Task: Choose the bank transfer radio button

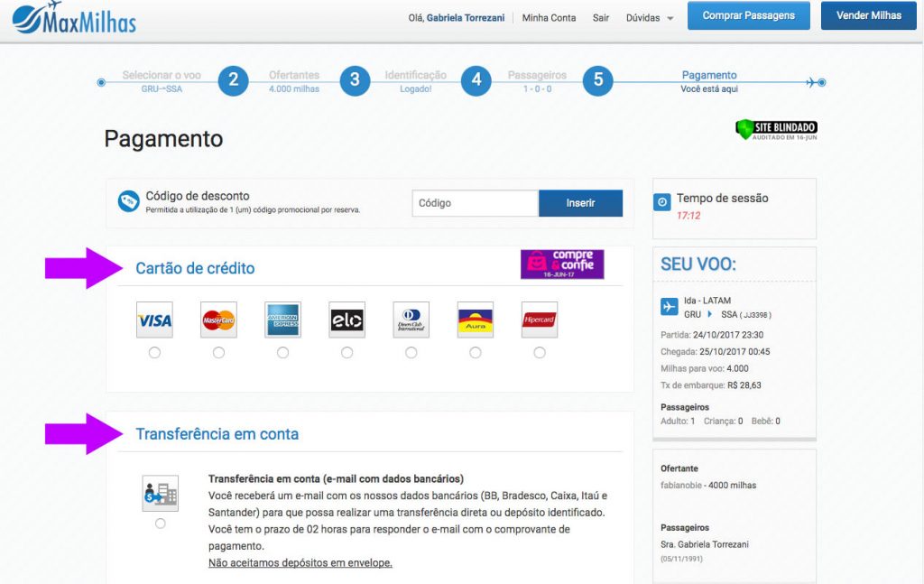Action: pos(161,524)
